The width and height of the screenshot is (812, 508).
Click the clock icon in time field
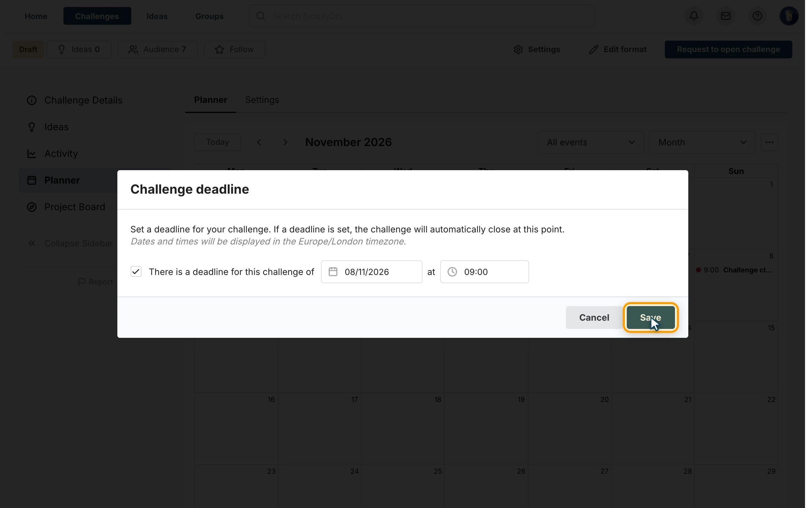(x=452, y=271)
